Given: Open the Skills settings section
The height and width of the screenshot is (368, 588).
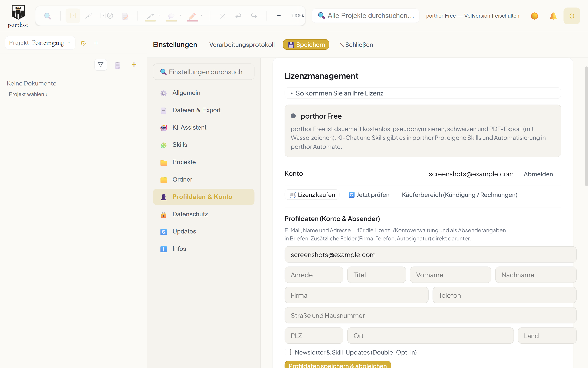Looking at the screenshot, I should [x=204, y=145].
